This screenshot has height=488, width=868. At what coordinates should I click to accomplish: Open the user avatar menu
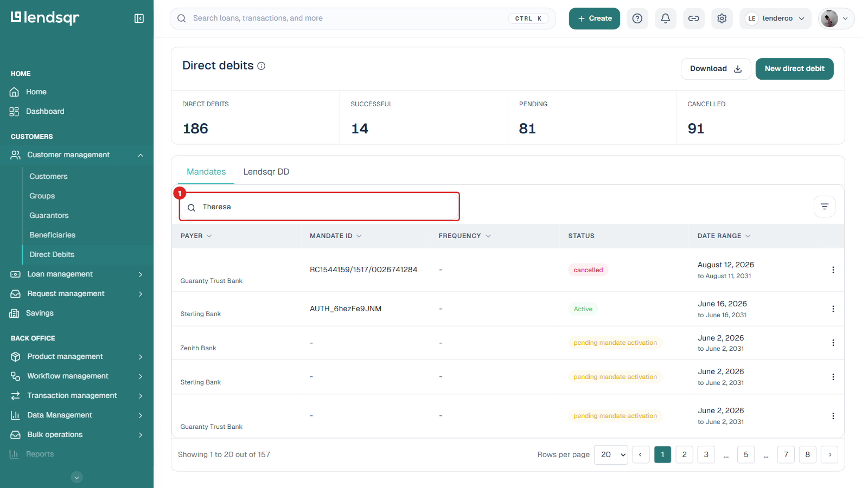coord(836,18)
